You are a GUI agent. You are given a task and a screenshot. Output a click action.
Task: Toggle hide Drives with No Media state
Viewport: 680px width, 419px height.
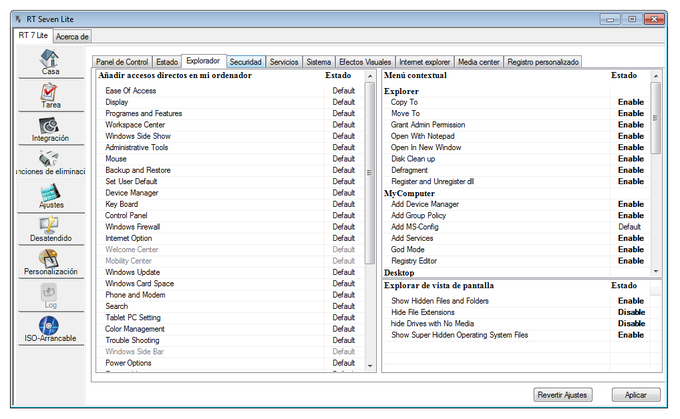(x=631, y=323)
